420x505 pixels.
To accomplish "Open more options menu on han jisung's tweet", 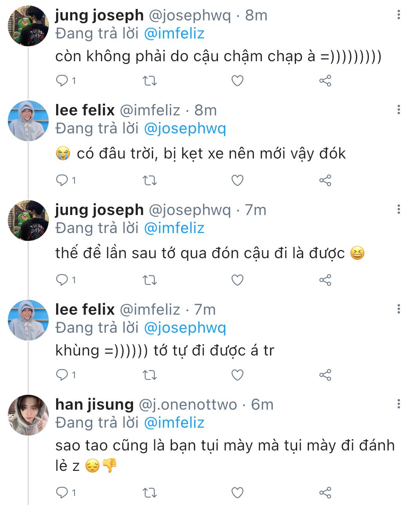I will 398,404.
